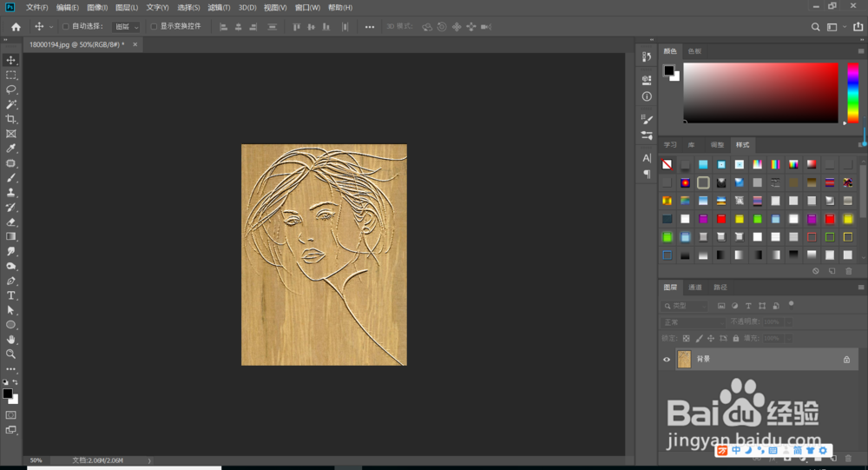Click the rainbow hue slider strip
The height and width of the screenshot is (470, 868).
(x=852, y=92)
